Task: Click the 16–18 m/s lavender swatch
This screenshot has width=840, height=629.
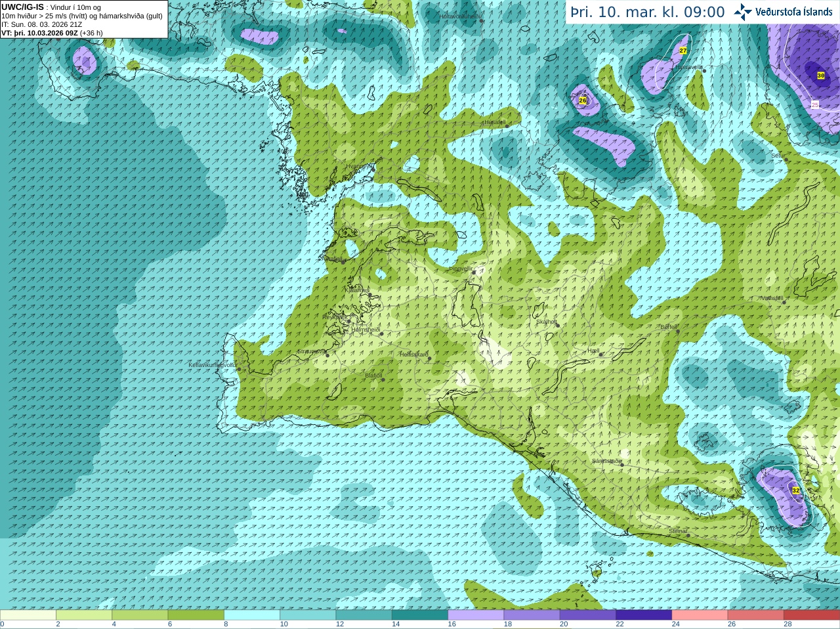Action: tap(476, 615)
